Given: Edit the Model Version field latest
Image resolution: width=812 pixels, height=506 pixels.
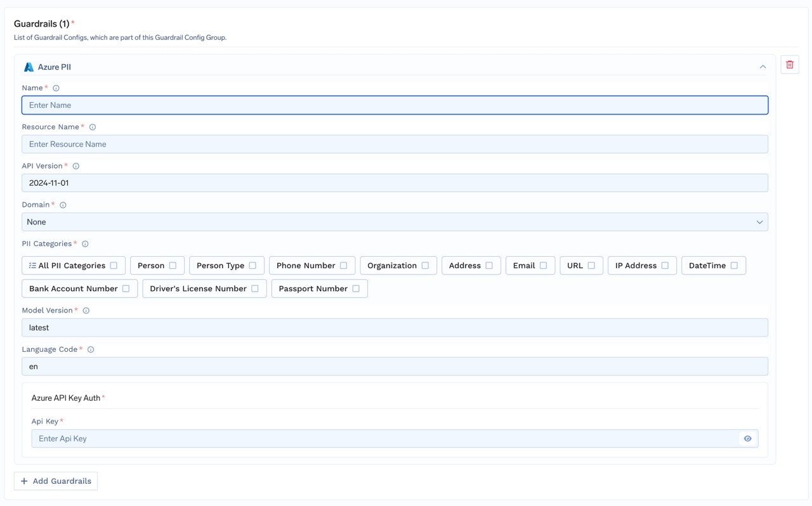Looking at the screenshot, I should 395,328.
